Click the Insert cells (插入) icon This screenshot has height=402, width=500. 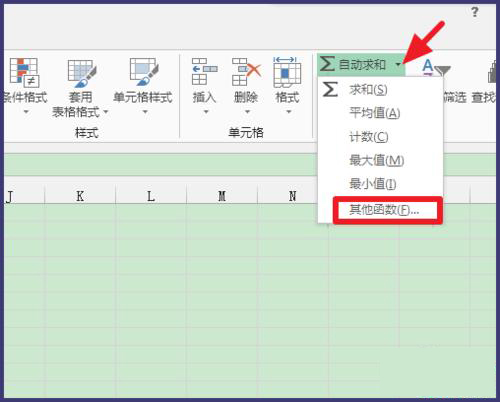[x=205, y=72]
